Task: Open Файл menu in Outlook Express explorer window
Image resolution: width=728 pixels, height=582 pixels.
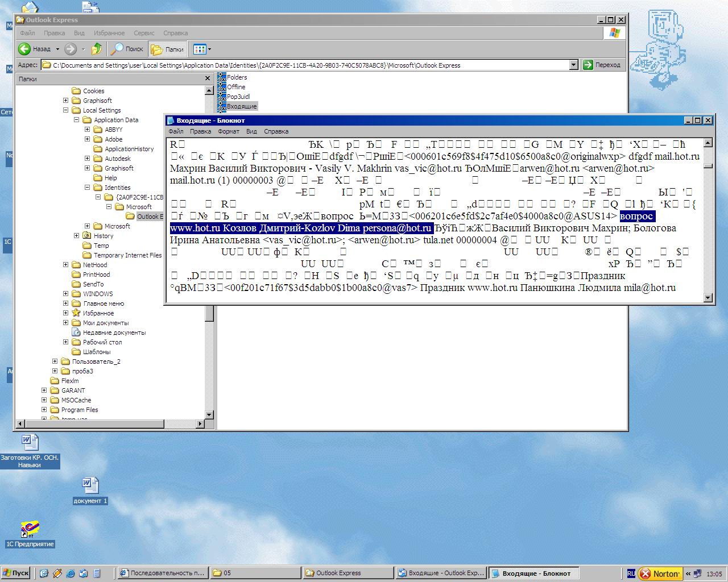Action: tap(27, 33)
